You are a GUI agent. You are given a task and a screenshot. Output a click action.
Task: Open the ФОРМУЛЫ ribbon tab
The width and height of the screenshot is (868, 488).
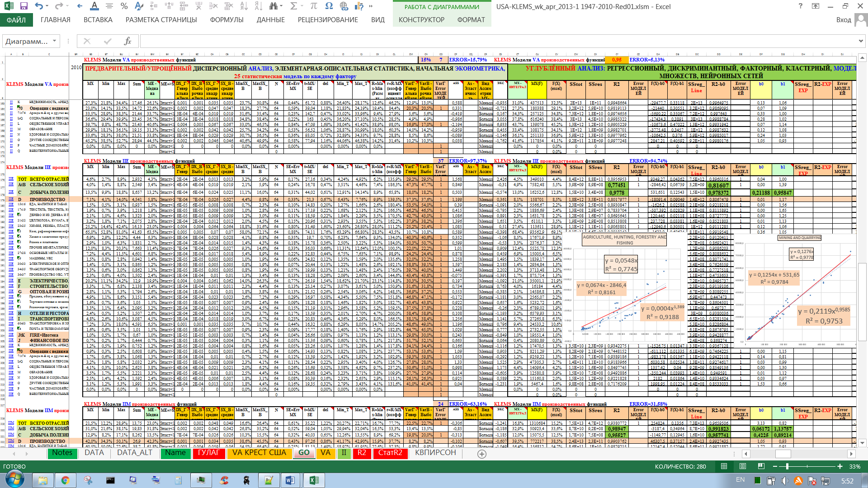[226, 20]
